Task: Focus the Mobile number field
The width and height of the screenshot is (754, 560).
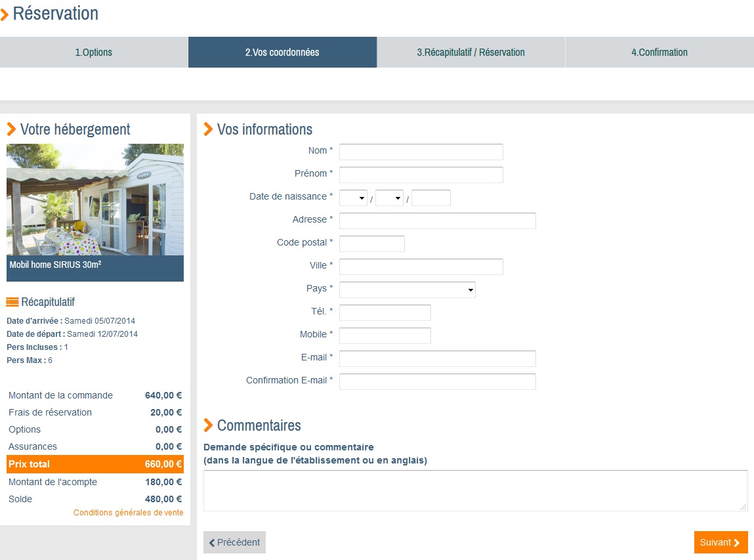Action: [385, 336]
